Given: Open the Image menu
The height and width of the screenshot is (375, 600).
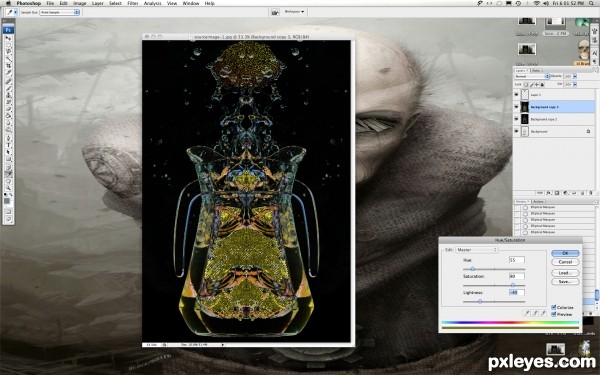Looking at the screenshot, I should click(80, 3).
